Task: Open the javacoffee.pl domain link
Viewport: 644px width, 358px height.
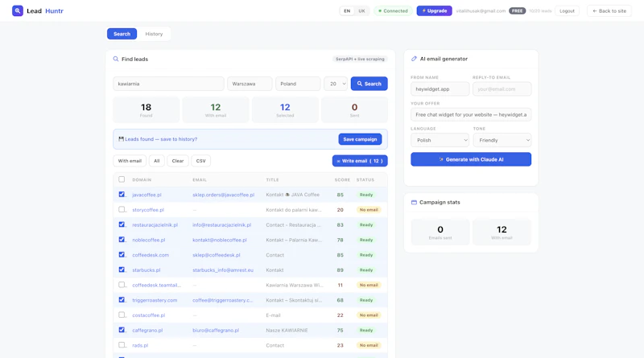Action: coord(147,195)
